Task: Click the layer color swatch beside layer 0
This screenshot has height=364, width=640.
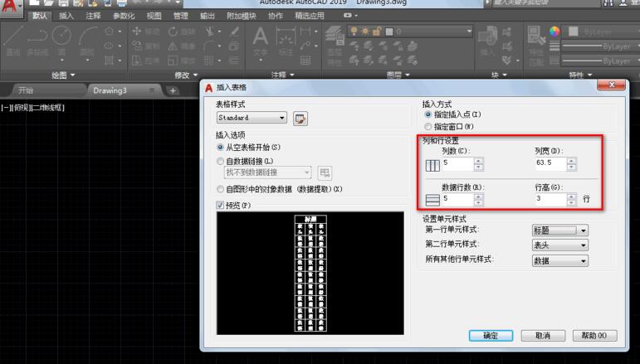Action: click(389, 32)
